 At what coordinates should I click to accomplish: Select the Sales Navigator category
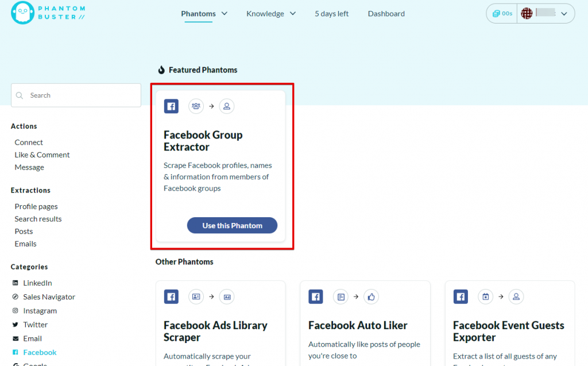pyautogui.click(x=49, y=296)
